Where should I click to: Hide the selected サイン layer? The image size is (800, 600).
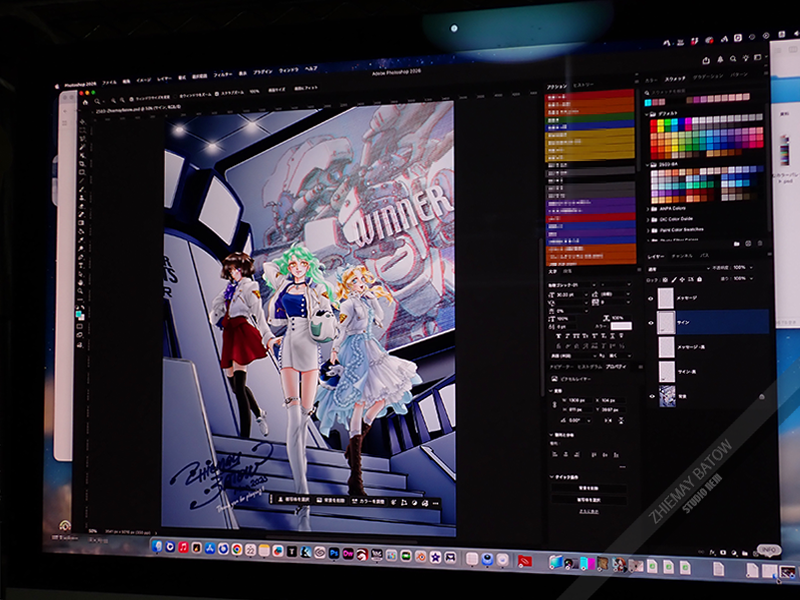coord(651,323)
